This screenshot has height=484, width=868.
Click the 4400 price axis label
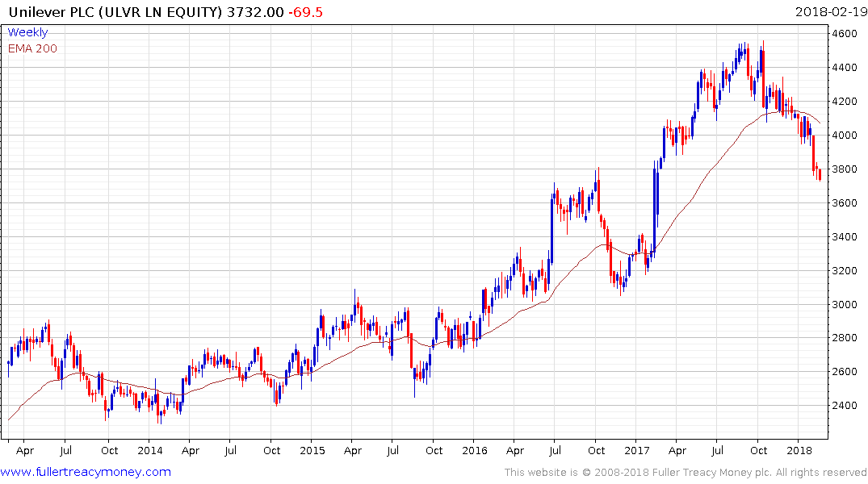coord(845,68)
